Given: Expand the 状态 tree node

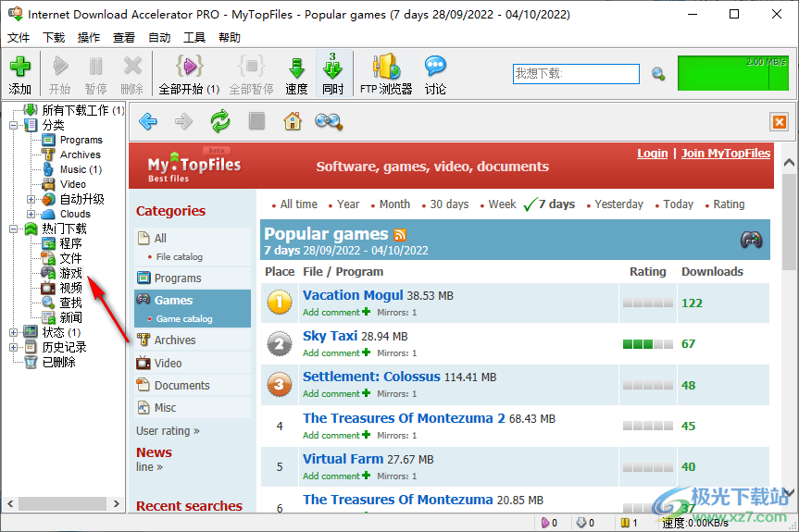Looking at the screenshot, I should tap(14, 332).
